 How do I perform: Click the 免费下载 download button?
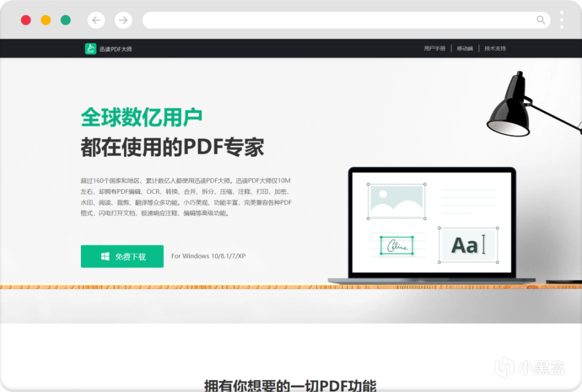[x=122, y=256]
